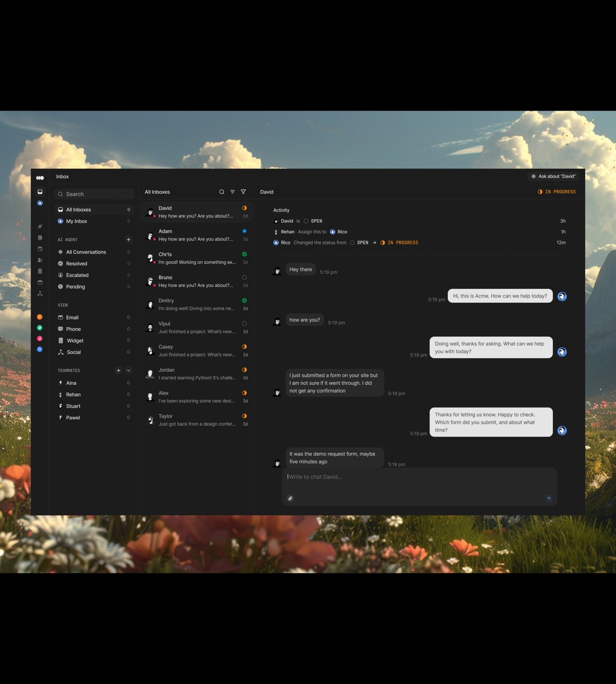Open the sort lines icon in the conversation list header
Image resolution: width=616 pixels, height=684 pixels.
click(x=232, y=192)
